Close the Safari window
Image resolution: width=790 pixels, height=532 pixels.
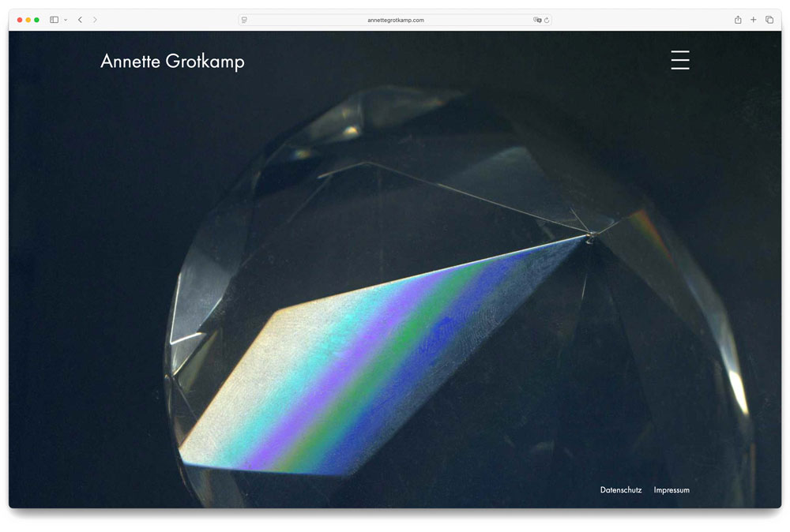[x=20, y=20]
